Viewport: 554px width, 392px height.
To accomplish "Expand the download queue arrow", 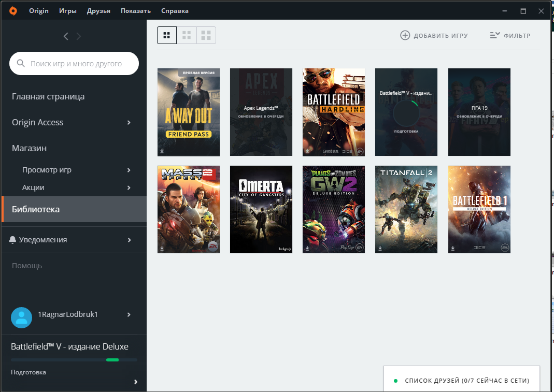I will [x=136, y=382].
